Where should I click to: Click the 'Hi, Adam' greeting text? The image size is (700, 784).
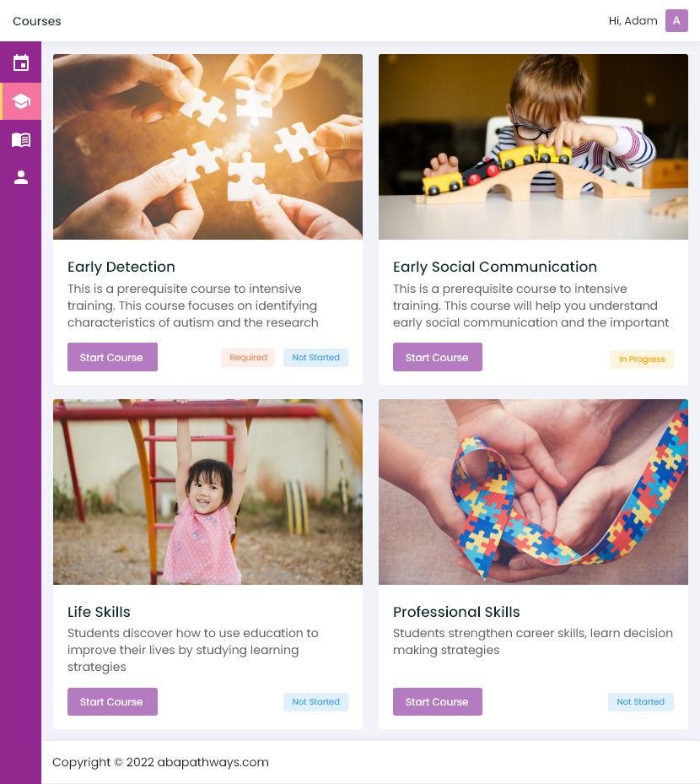click(x=633, y=21)
